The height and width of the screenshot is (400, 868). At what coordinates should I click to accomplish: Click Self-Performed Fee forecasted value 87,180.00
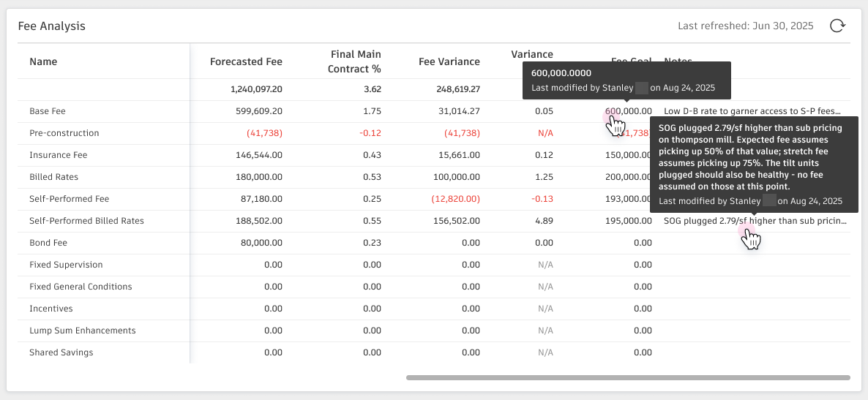[261, 199]
